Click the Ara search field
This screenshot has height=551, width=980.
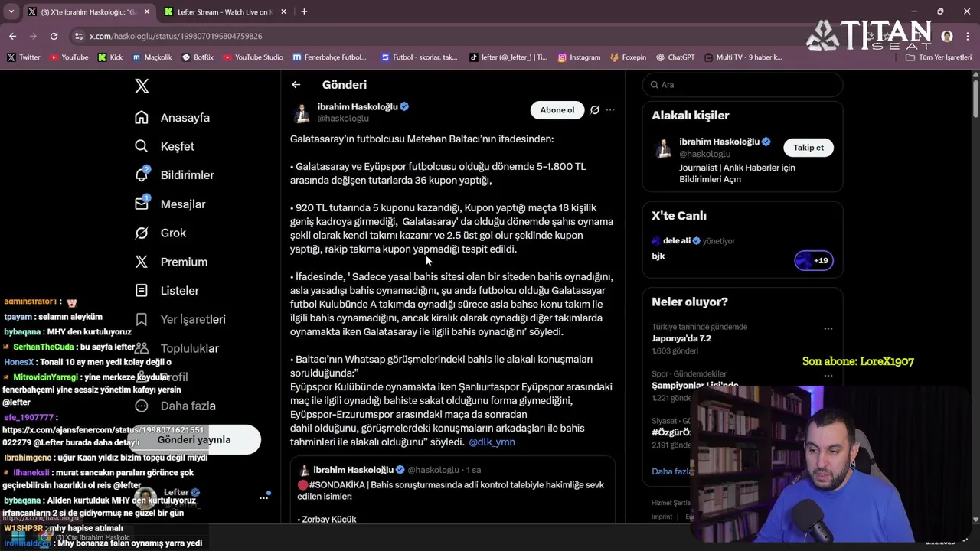743,85
